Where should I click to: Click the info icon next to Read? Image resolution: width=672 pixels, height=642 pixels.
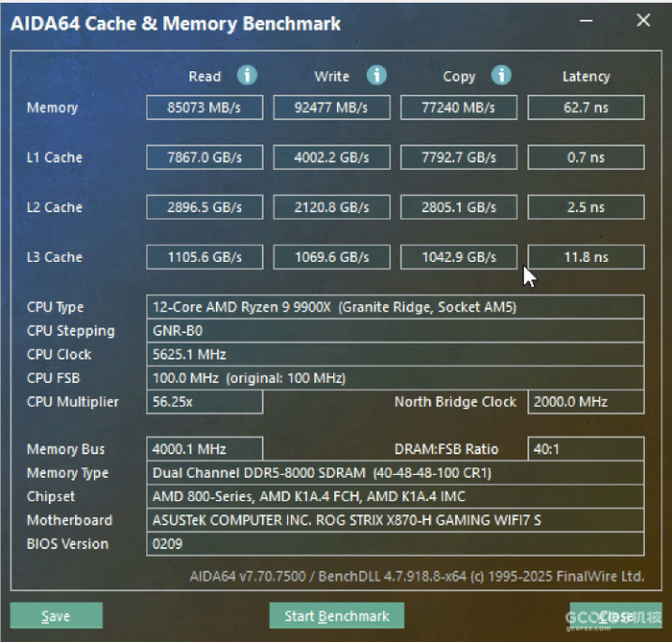[x=247, y=76]
